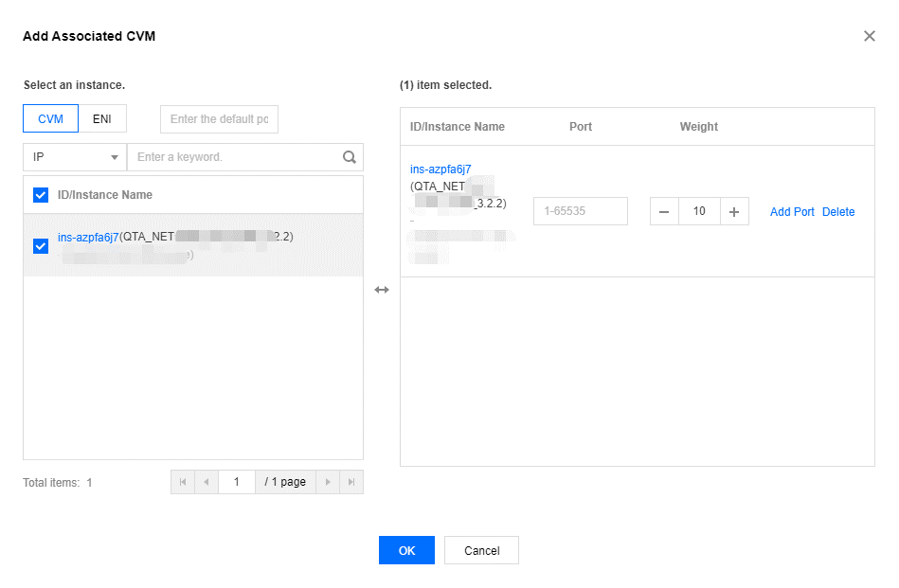899x588 pixels.
Task: Click the Delete link for selected instance
Action: [838, 211]
